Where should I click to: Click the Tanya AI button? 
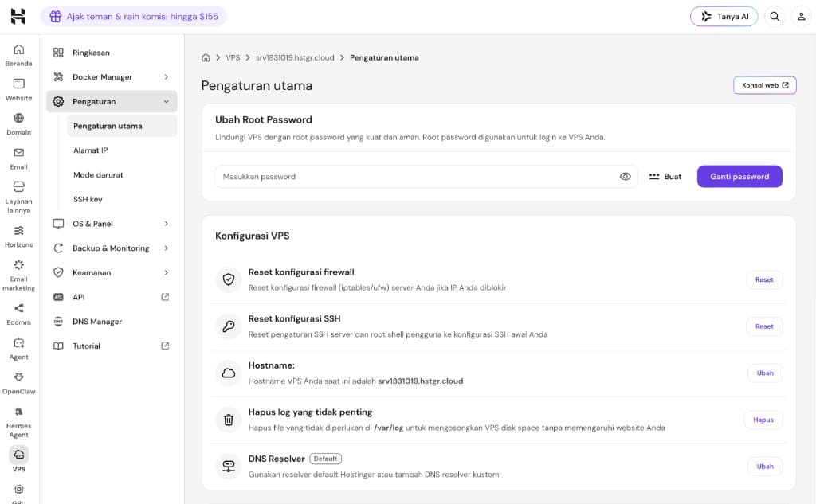point(724,16)
